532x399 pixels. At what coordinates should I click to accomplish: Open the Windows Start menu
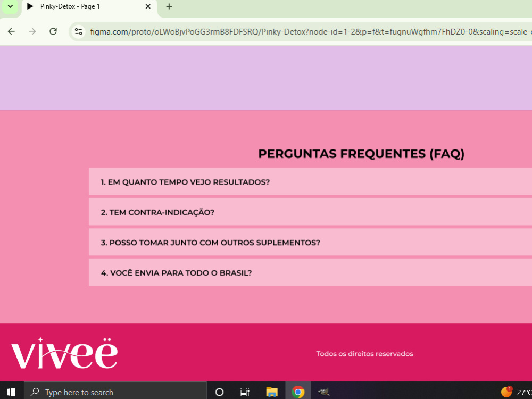[11, 392]
